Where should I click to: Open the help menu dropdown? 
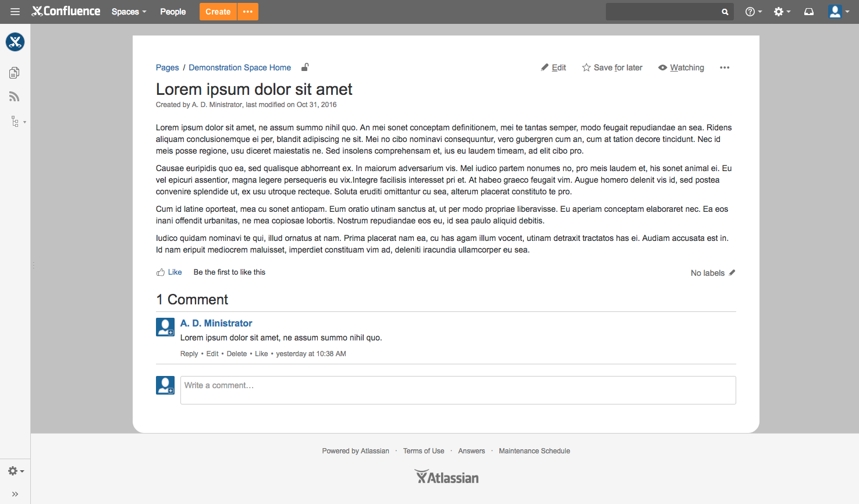point(753,12)
